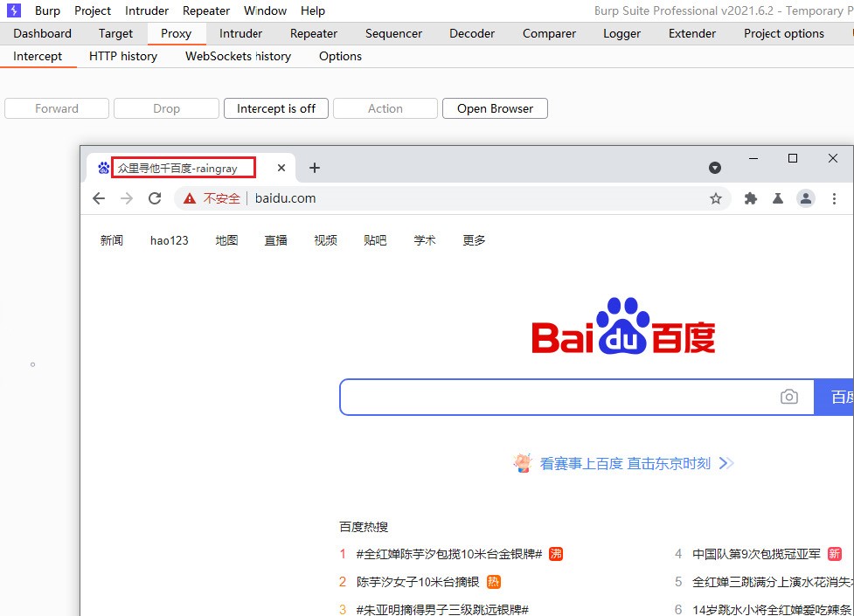Open the Burp menu
Screen dimensions: 854x616
point(47,10)
